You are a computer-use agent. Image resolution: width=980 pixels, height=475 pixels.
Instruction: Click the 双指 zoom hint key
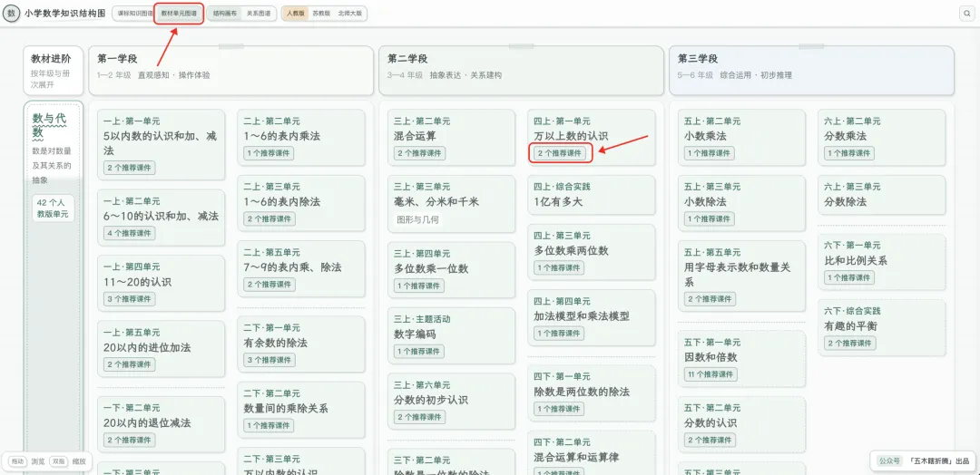point(59,462)
